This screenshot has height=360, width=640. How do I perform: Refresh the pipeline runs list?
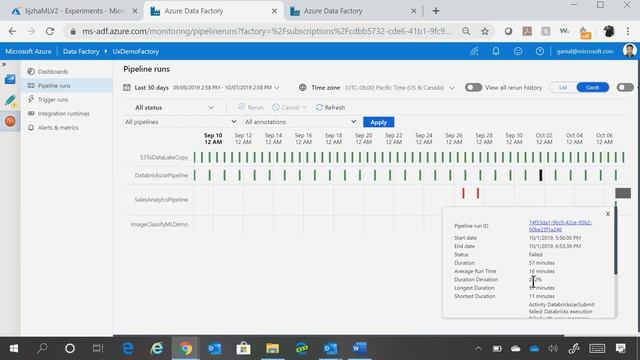[x=330, y=107]
